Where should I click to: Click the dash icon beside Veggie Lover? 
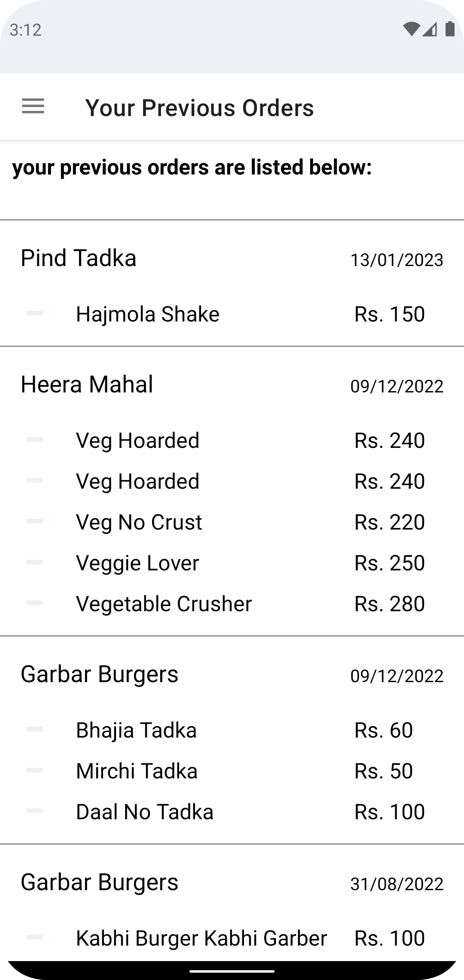point(34,562)
